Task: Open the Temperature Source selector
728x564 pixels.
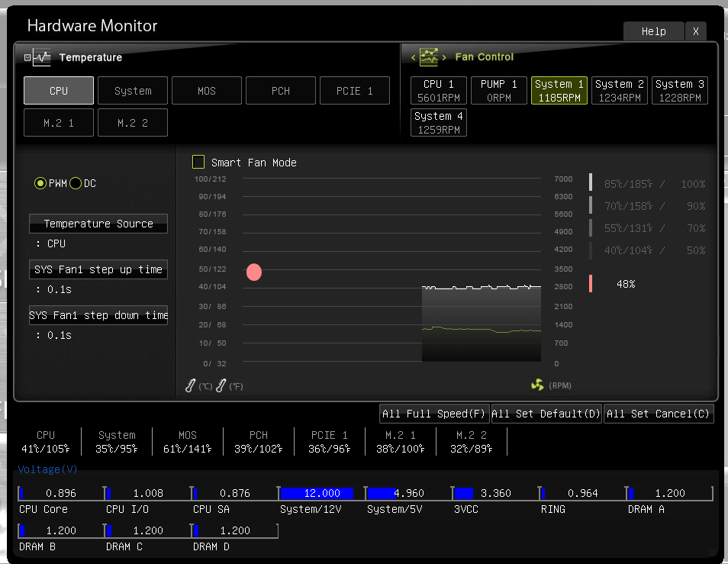Action: [x=98, y=224]
